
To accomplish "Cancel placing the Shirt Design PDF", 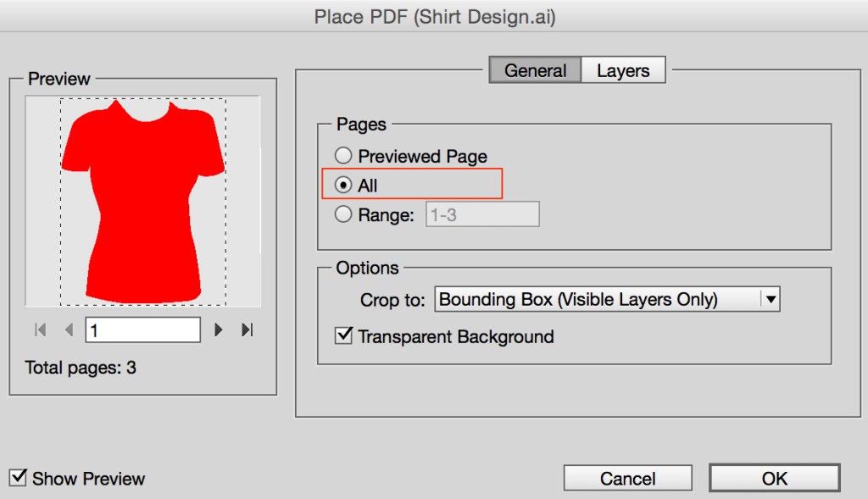I will pos(627,477).
